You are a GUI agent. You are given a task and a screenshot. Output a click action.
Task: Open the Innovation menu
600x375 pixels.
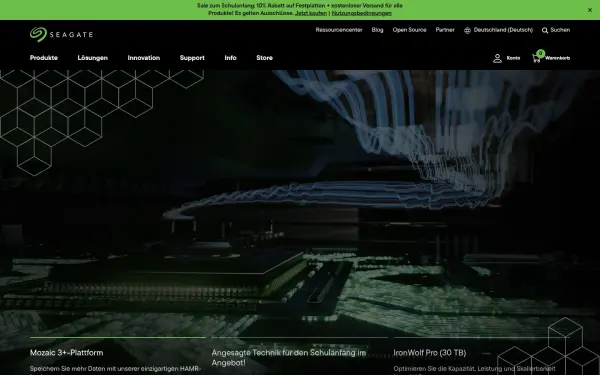pyautogui.click(x=143, y=58)
